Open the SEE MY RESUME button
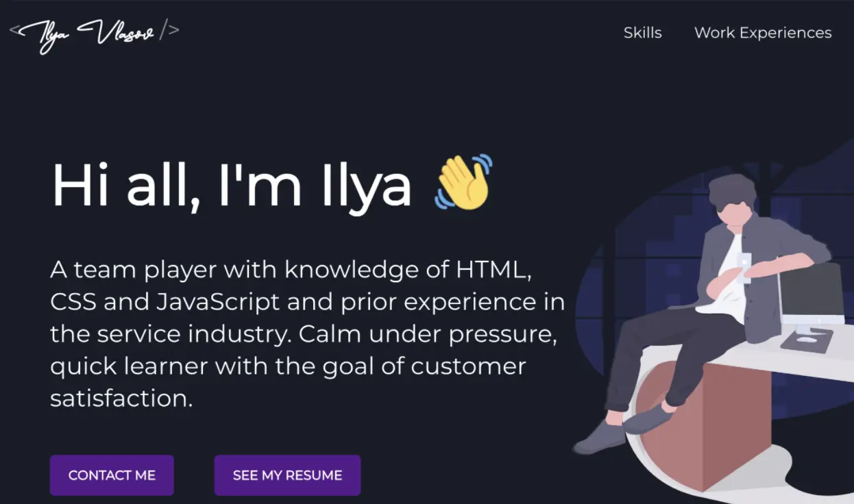The width and height of the screenshot is (854, 504). point(287,475)
